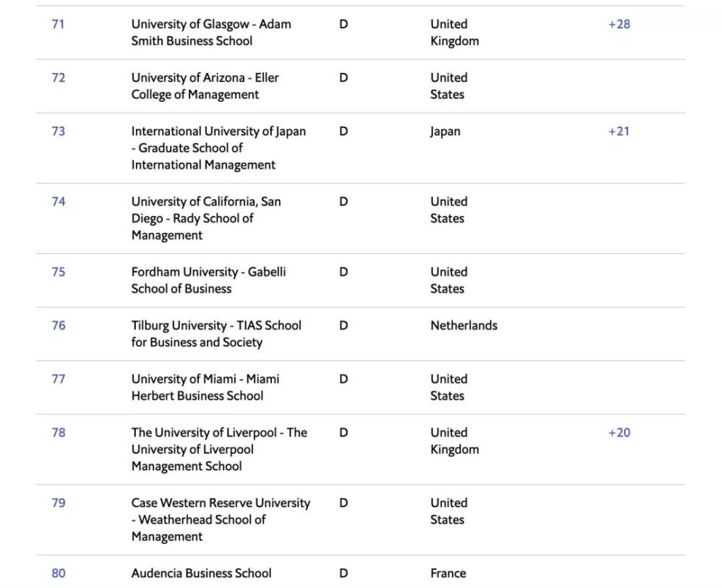View the +28 rank change value

[620, 24]
